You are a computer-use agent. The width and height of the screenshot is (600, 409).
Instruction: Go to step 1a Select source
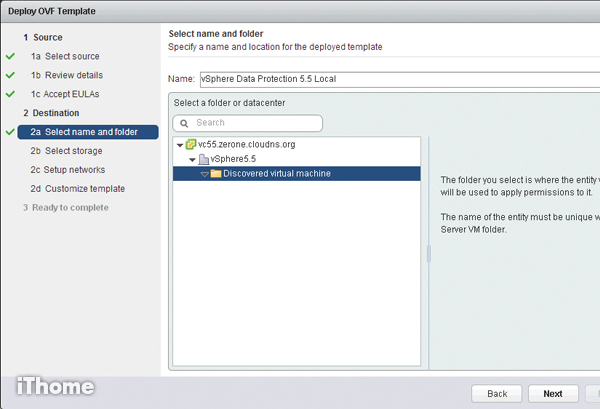[70, 57]
